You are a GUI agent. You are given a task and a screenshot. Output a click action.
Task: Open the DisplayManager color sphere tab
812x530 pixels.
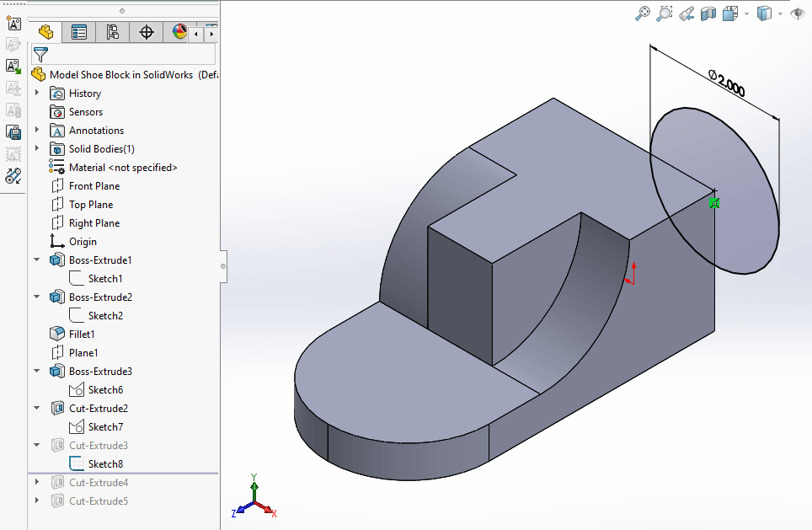click(x=179, y=33)
